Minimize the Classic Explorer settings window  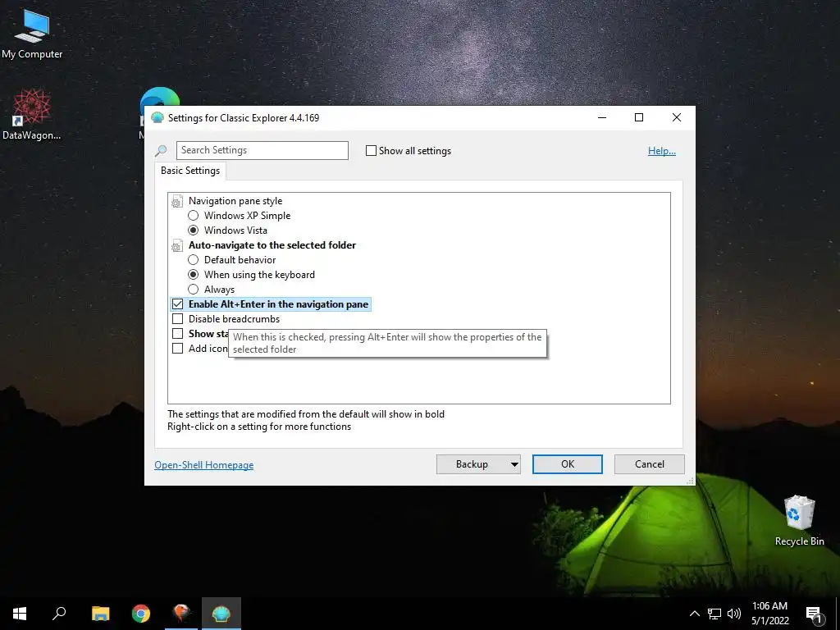pyautogui.click(x=602, y=117)
